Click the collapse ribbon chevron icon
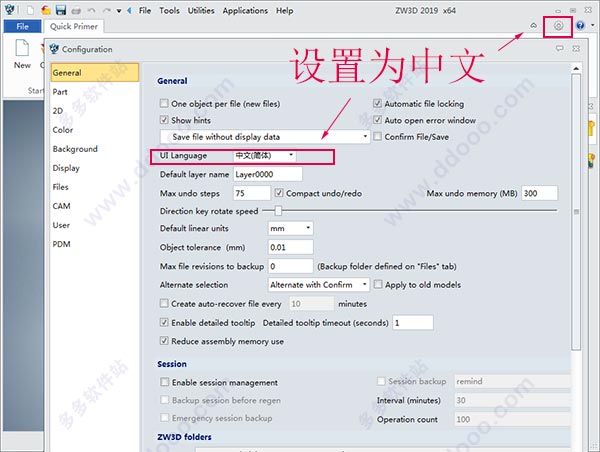 [533, 26]
